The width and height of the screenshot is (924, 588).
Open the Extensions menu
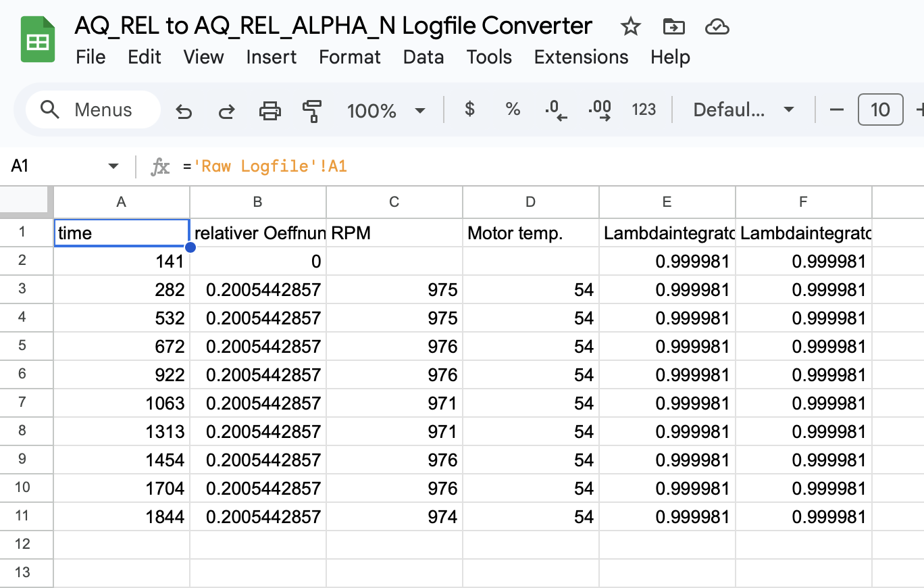(x=581, y=57)
